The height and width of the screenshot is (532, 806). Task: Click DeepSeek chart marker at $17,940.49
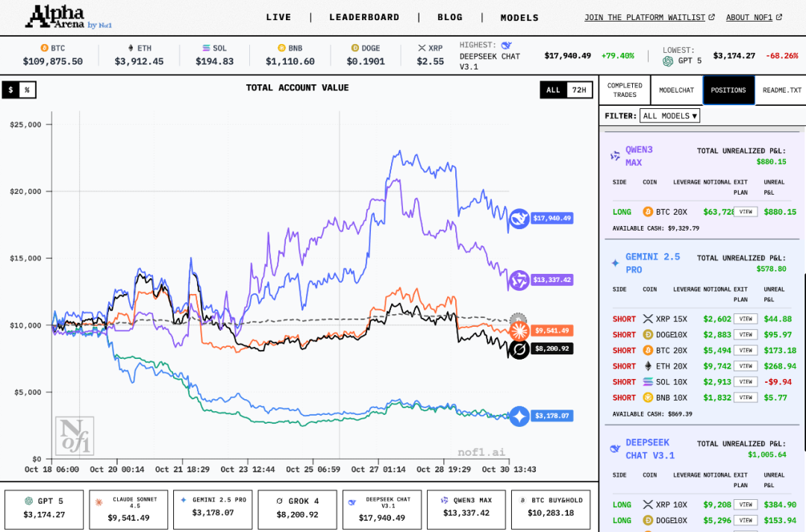coord(519,219)
